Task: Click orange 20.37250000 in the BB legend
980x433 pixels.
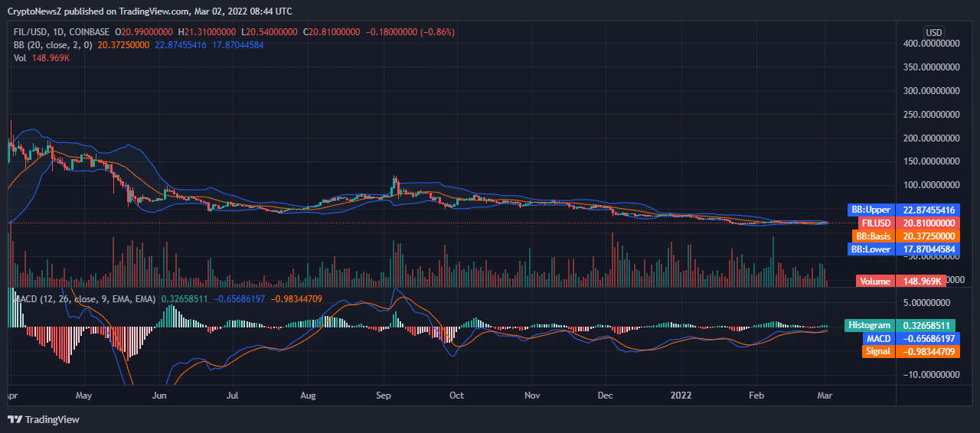Action: tap(124, 45)
